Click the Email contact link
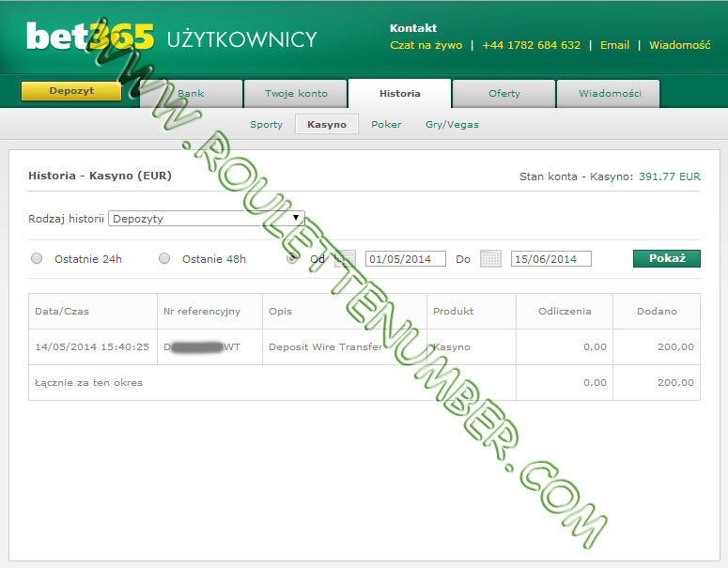Screen dimensions: 728x568 (614, 45)
